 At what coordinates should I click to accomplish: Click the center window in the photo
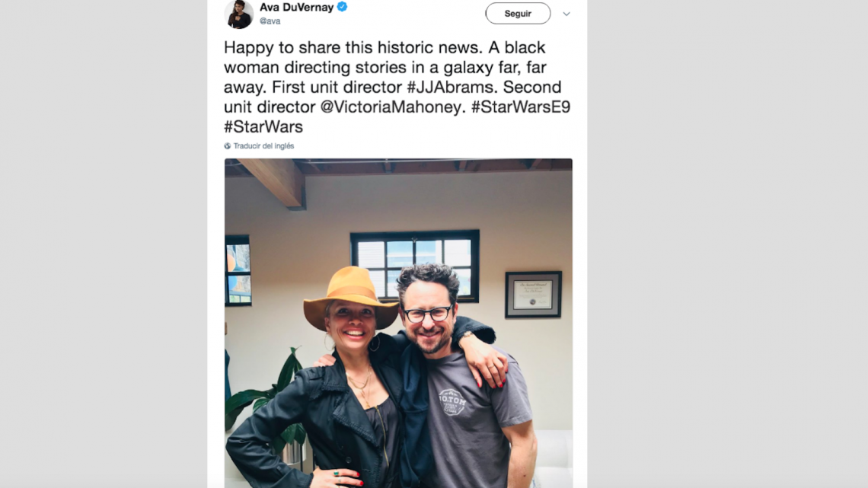tap(414, 265)
